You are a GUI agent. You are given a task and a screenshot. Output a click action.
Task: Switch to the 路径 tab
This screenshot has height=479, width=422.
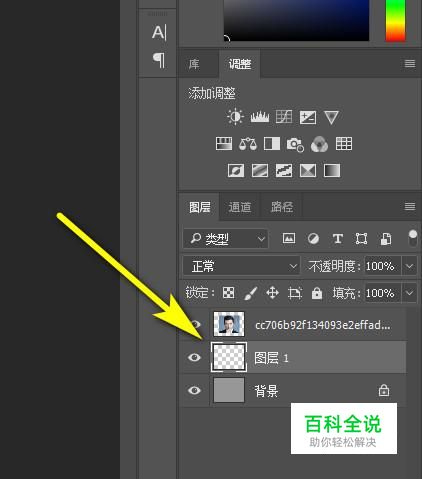tap(282, 207)
